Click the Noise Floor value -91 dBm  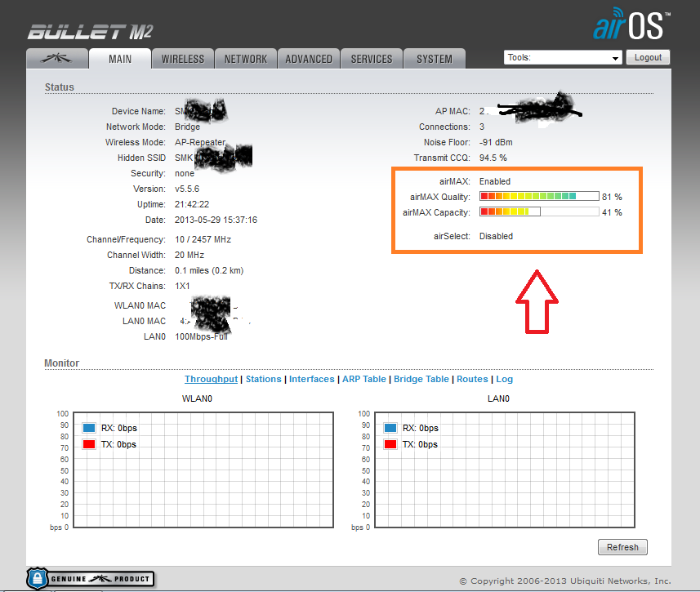(x=496, y=142)
